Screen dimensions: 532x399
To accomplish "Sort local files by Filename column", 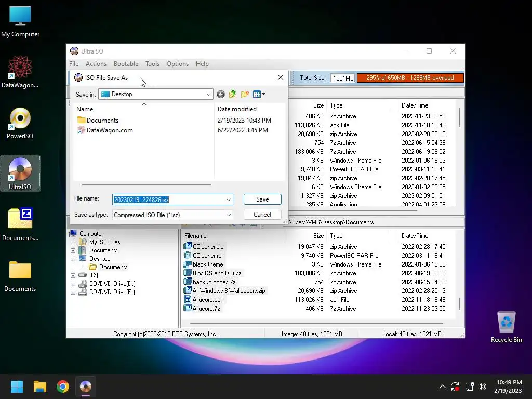I will [233, 236].
